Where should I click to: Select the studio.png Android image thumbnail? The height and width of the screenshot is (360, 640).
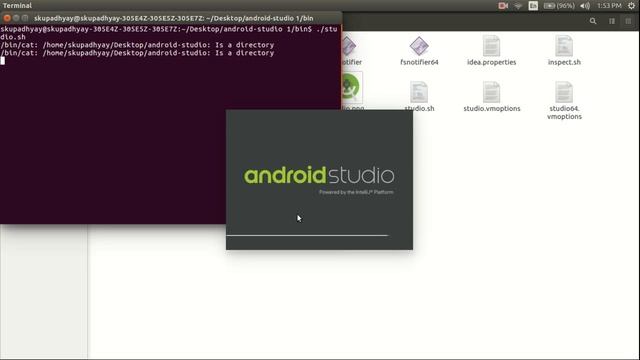point(351,87)
